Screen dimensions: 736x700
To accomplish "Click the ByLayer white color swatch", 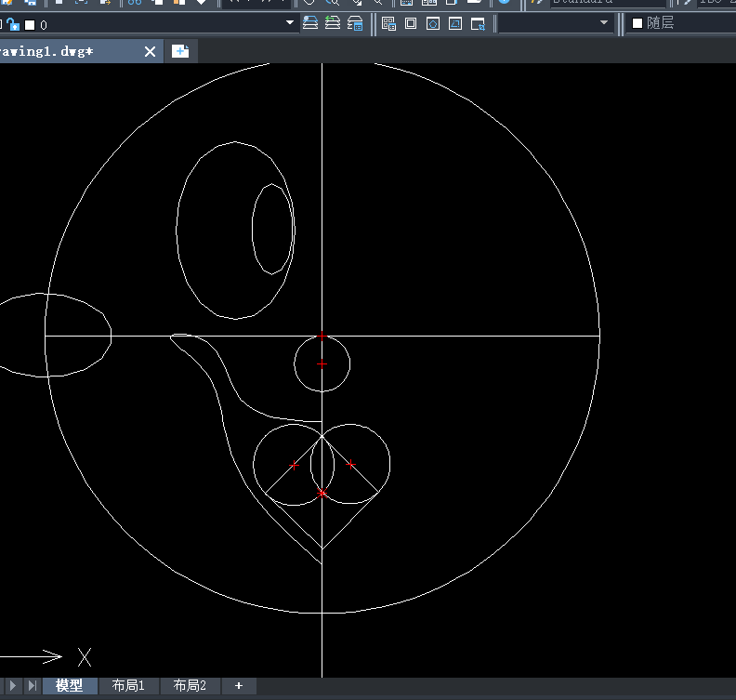I will [637, 23].
